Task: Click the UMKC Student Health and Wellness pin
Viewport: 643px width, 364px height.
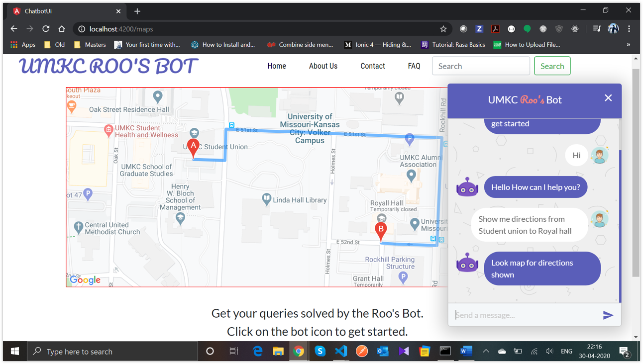Action: pos(108,131)
